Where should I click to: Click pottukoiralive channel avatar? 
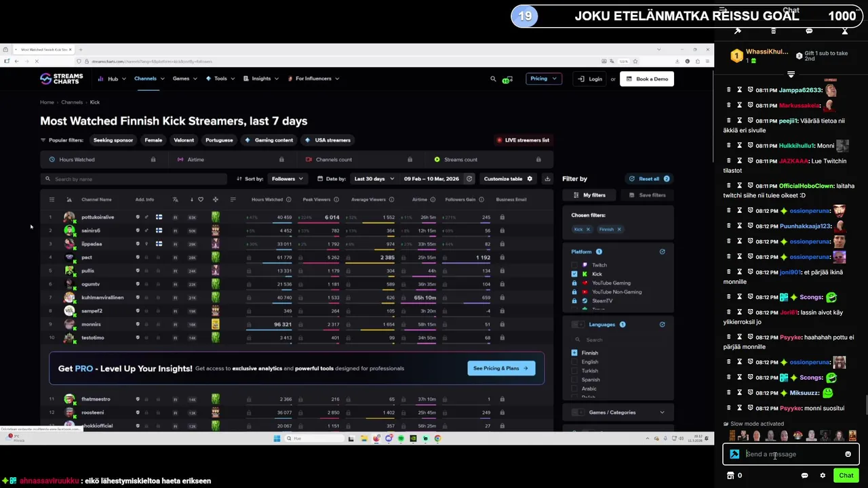(x=69, y=217)
